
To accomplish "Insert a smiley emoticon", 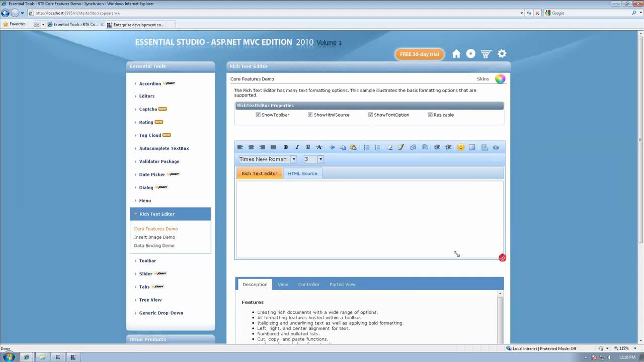I will (x=460, y=147).
